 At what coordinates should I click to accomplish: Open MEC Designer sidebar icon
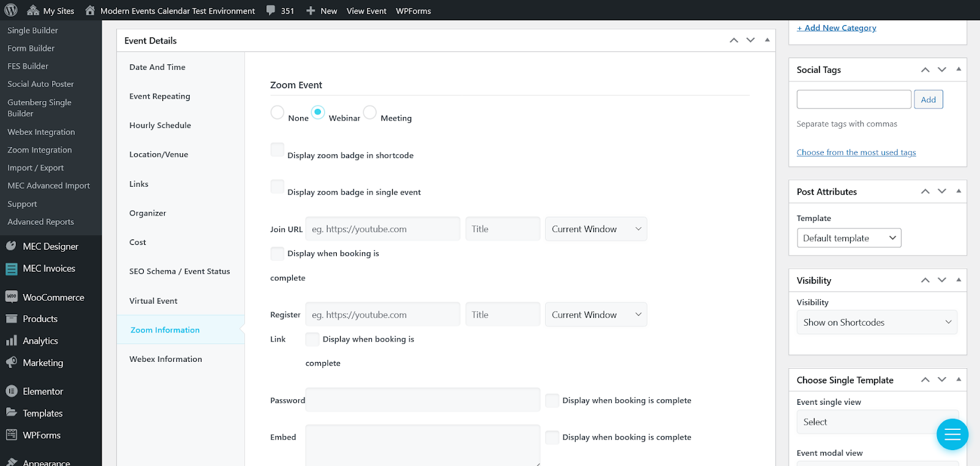11,246
